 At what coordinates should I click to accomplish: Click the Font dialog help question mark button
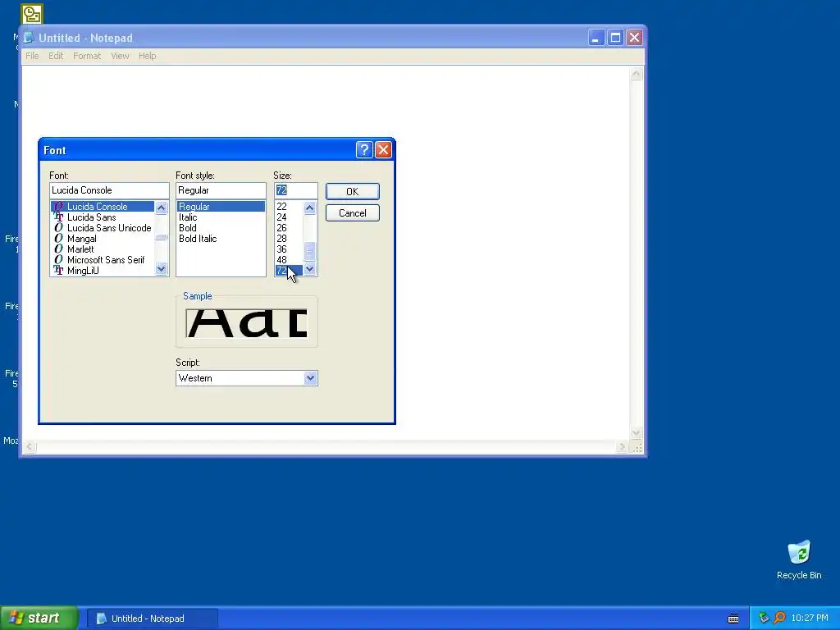tap(364, 150)
